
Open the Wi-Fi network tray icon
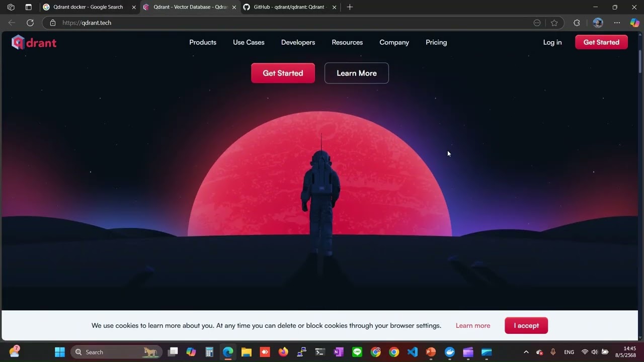pyautogui.click(x=585, y=352)
